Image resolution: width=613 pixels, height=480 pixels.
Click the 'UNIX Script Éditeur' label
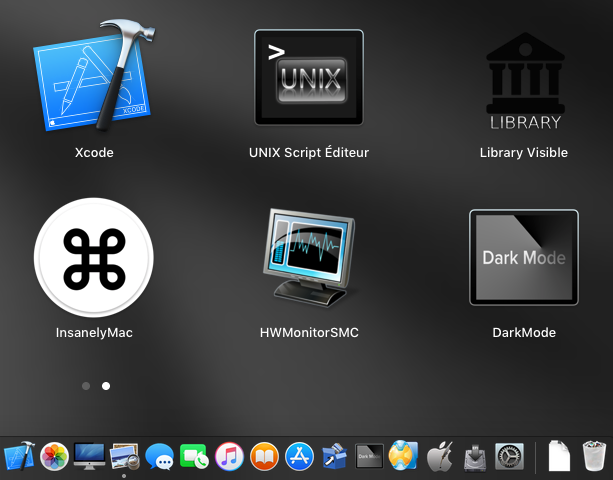click(309, 152)
